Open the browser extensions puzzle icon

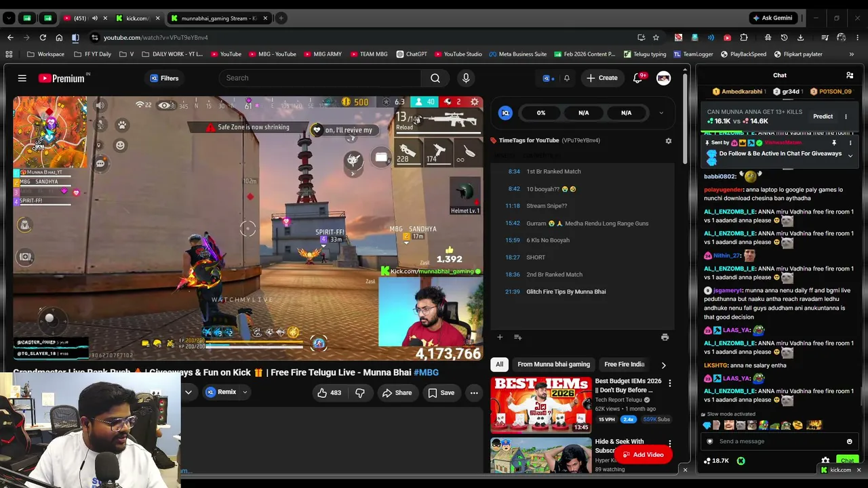pyautogui.click(x=744, y=37)
